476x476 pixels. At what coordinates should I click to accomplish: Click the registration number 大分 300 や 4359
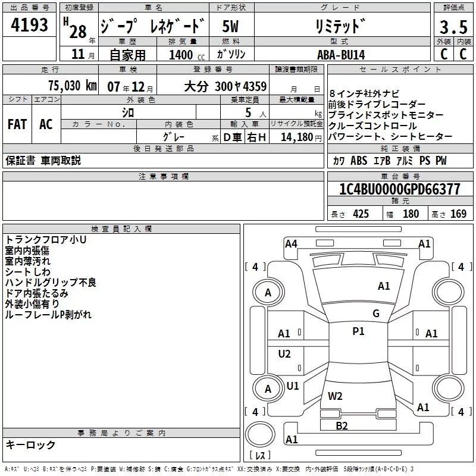coord(226,86)
